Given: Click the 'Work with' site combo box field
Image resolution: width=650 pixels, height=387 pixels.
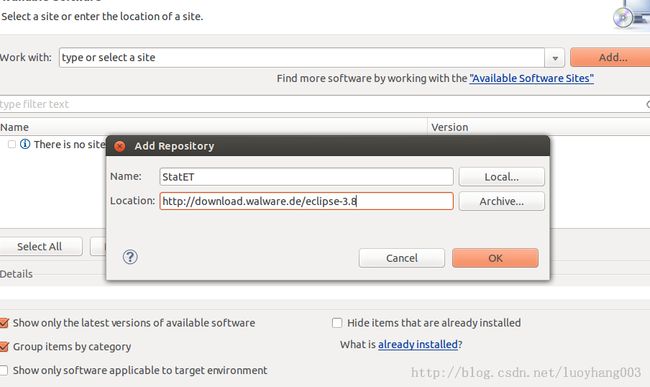Looking at the screenshot, I should click(301, 58).
